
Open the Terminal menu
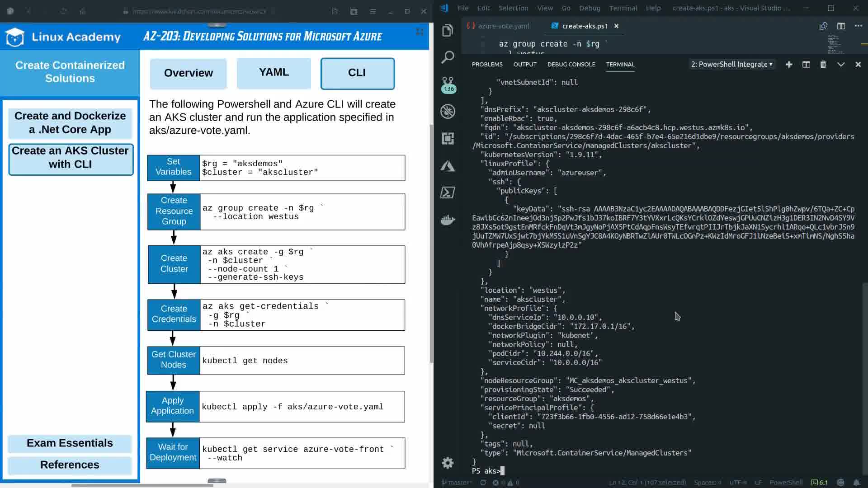coord(623,8)
